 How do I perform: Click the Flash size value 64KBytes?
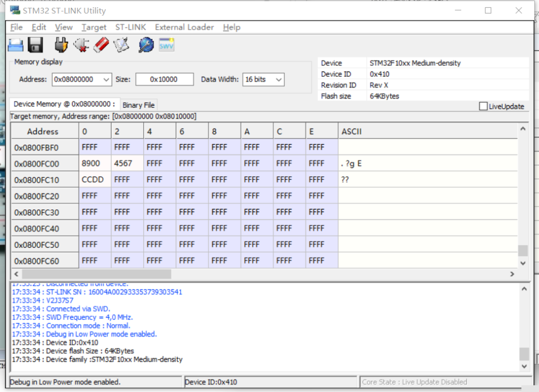coord(384,96)
